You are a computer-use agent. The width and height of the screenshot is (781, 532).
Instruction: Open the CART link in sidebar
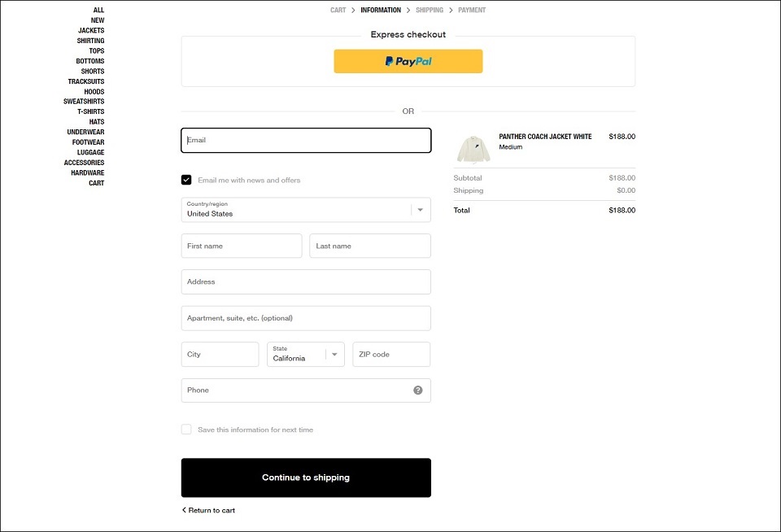[x=97, y=183]
